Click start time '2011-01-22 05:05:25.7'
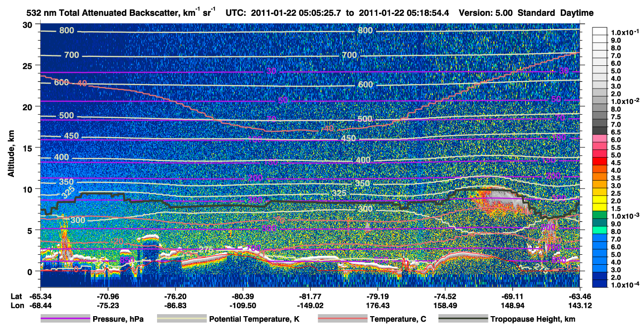This screenshot has width=644, height=330. tap(296, 13)
